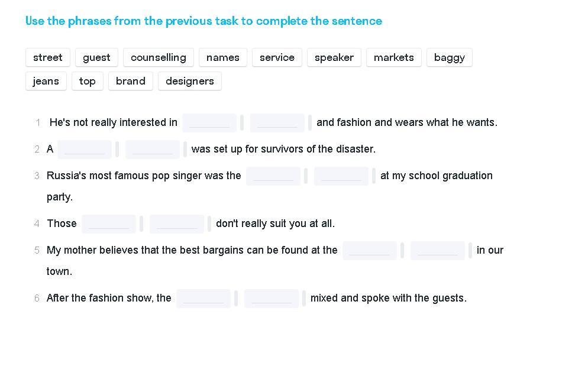Click the 'service' word chip
588x379 pixels.
pyautogui.click(x=277, y=57)
